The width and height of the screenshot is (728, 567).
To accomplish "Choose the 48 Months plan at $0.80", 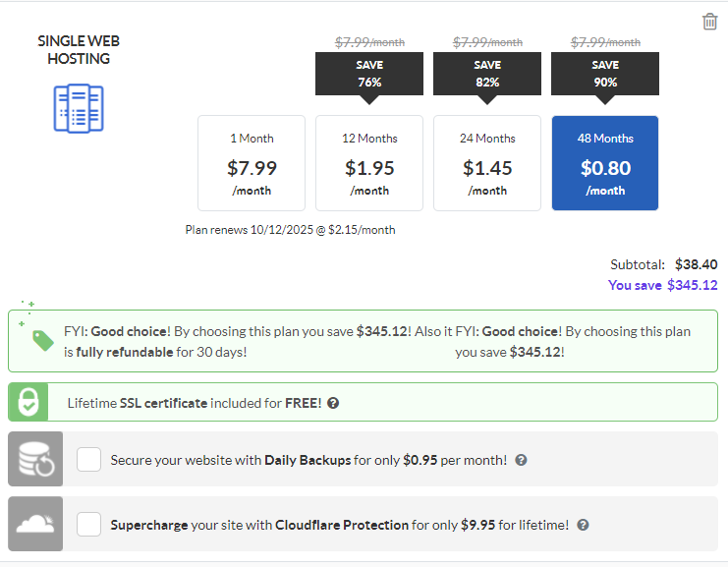I will tap(605, 163).
